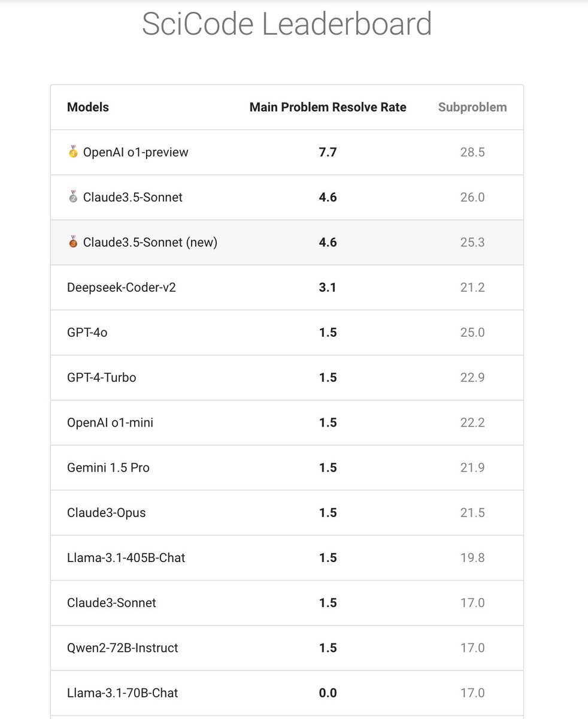The height and width of the screenshot is (719, 588).
Task: Sort by Main Problem Resolve Rate header
Action: coord(328,107)
